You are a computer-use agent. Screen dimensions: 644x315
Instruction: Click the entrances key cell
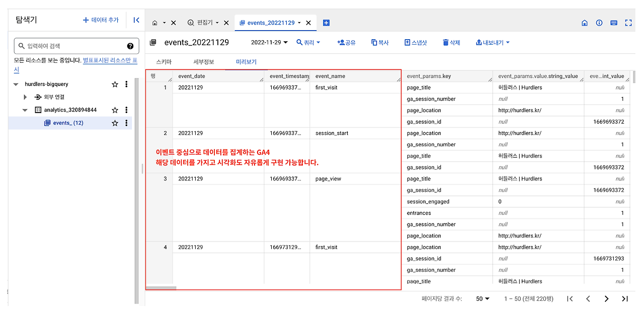[x=447, y=213]
